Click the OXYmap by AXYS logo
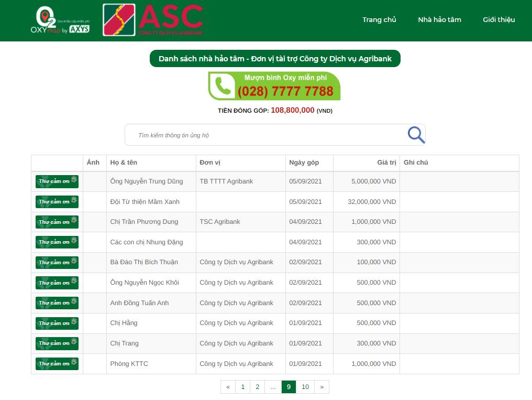The height and width of the screenshot is (400, 532). 60,20
